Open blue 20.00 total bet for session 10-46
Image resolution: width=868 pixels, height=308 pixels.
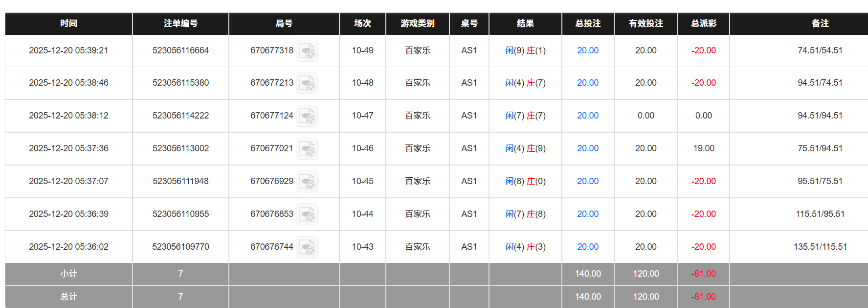tap(587, 148)
